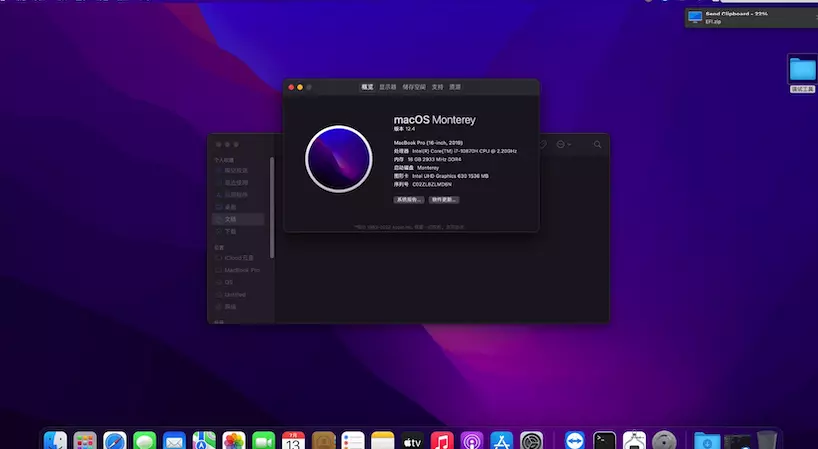
Task: Click the 系统报告... button
Action: 408,200
